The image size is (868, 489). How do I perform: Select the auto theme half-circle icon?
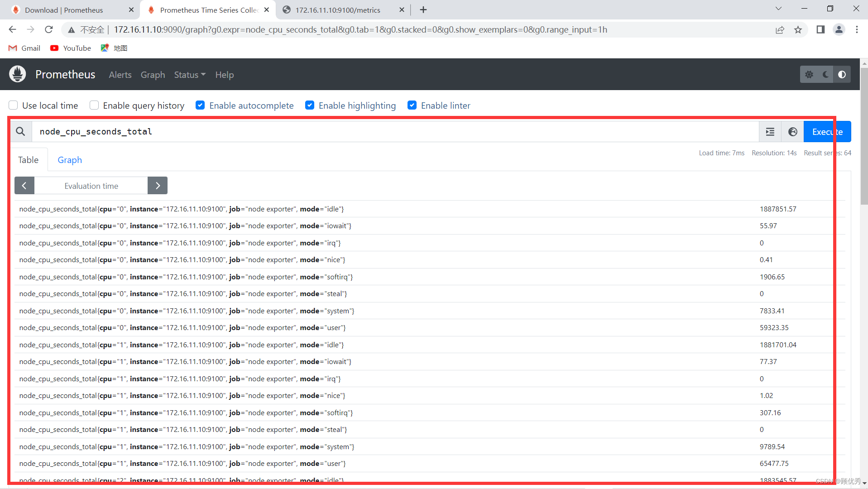tap(842, 74)
